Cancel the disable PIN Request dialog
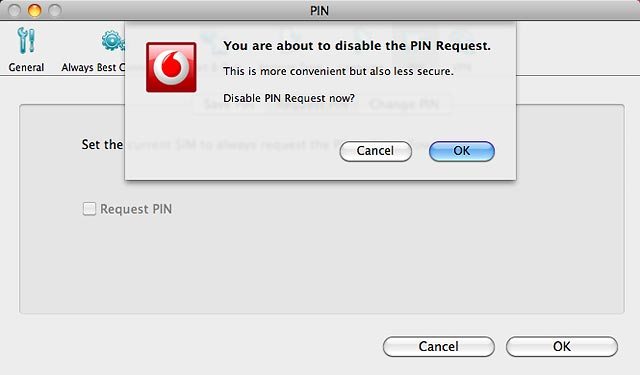The height and width of the screenshot is (375, 640). pos(376,151)
